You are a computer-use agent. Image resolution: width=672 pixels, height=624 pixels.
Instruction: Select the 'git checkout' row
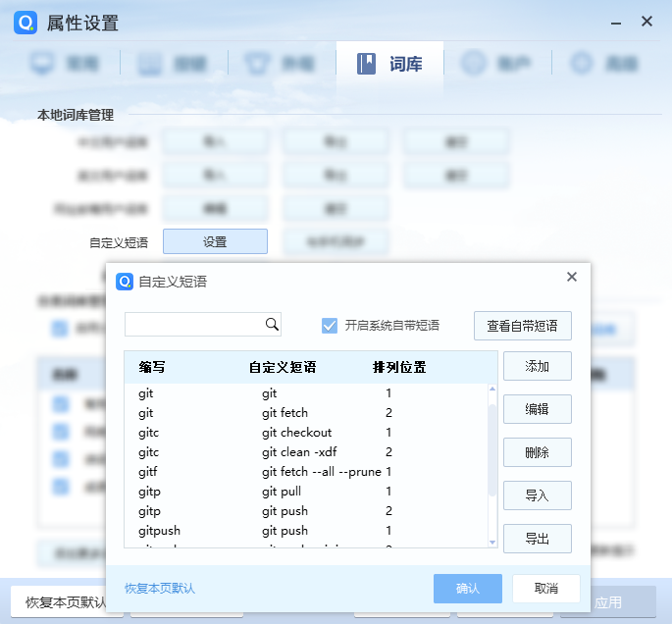(x=306, y=433)
